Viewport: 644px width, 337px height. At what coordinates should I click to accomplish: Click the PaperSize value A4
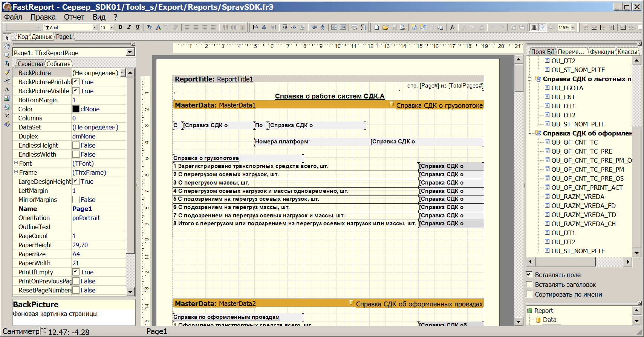pyautogui.click(x=76, y=254)
